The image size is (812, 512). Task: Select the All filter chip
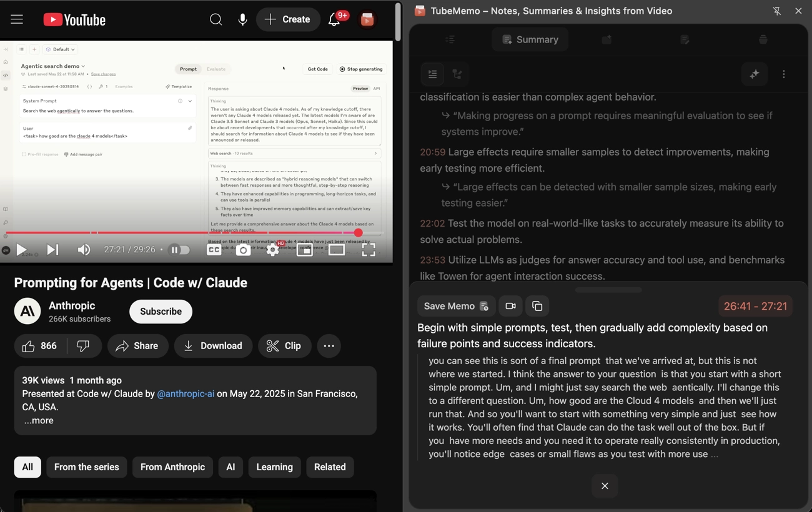pos(27,467)
